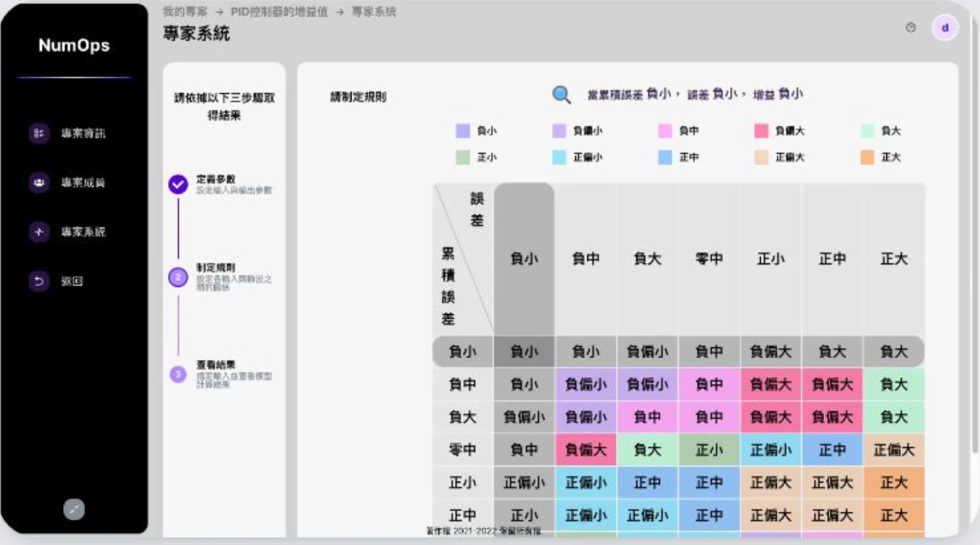Select rule cell in row 負中, column 正小
This screenshot has width=980, height=545.
tap(771, 384)
